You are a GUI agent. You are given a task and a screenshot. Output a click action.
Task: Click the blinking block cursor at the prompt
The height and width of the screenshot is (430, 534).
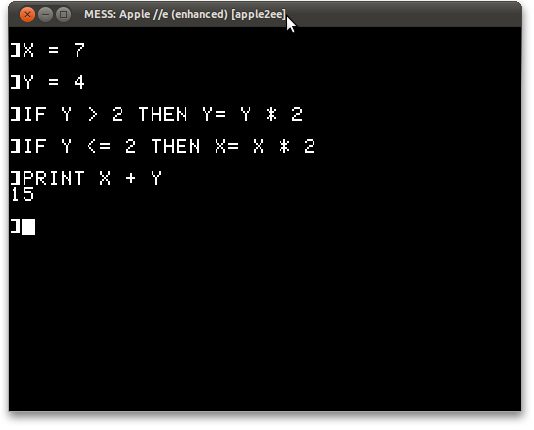click(x=29, y=227)
